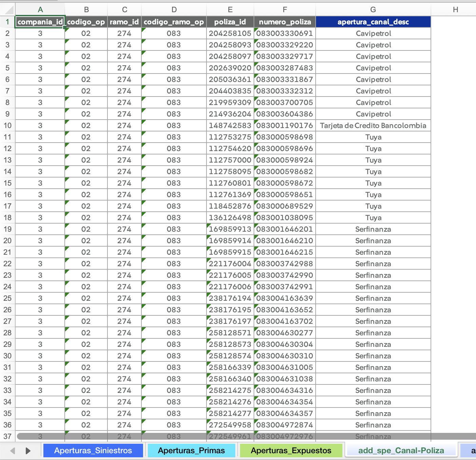
Task: Select numero_poliza cell 083000689529
Action: (x=285, y=206)
